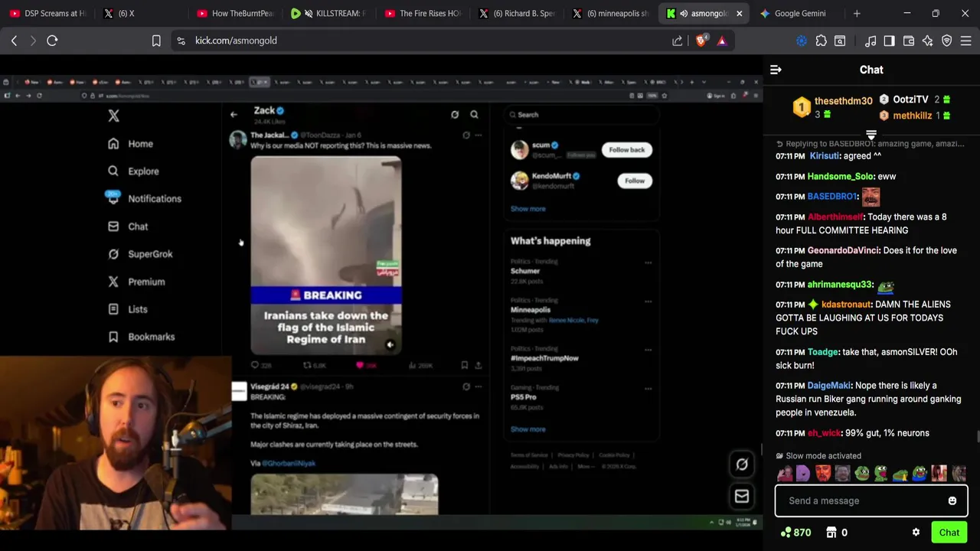The image size is (980, 551).
Task: Click back arrow next to Zack profile
Action: click(x=234, y=115)
